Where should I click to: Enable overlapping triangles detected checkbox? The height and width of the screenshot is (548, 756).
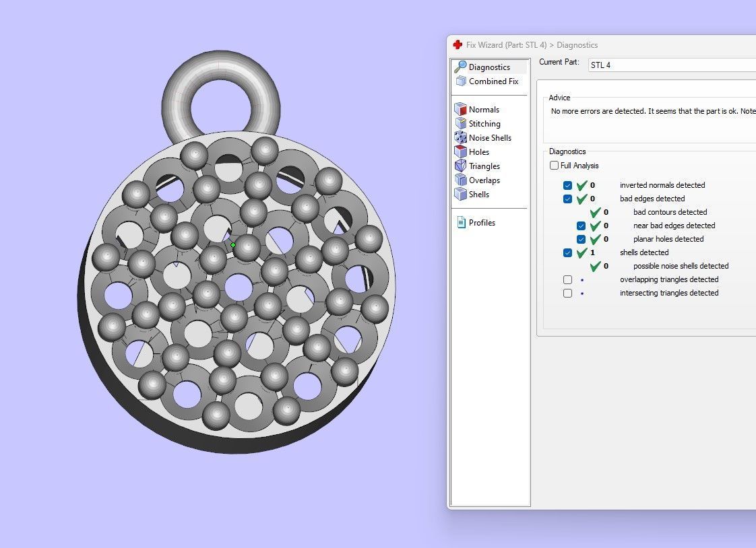[x=567, y=280]
